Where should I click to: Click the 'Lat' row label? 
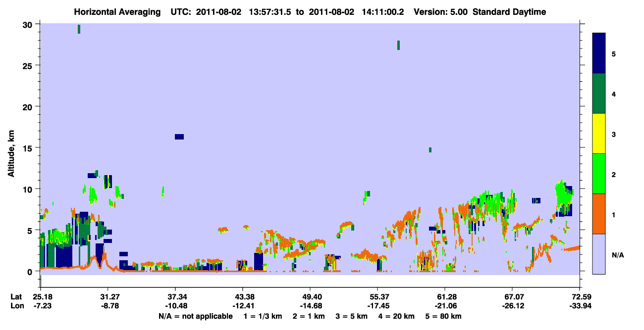pyautogui.click(x=16, y=297)
